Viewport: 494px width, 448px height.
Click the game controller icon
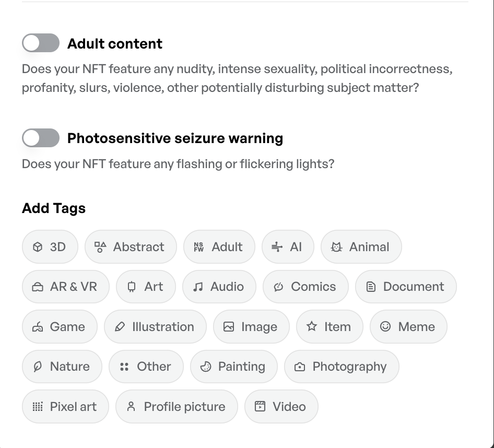[x=38, y=327]
